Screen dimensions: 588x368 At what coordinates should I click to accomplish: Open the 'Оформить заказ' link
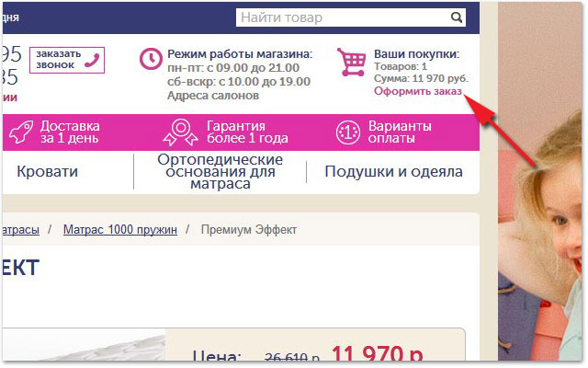point(418,91)
